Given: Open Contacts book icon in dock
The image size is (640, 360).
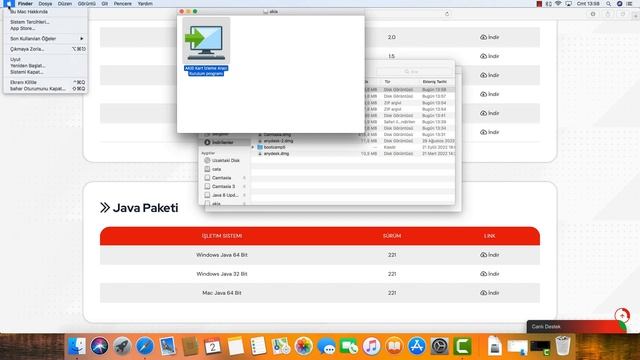Looking at the screenshot, I should click(190, 347).
